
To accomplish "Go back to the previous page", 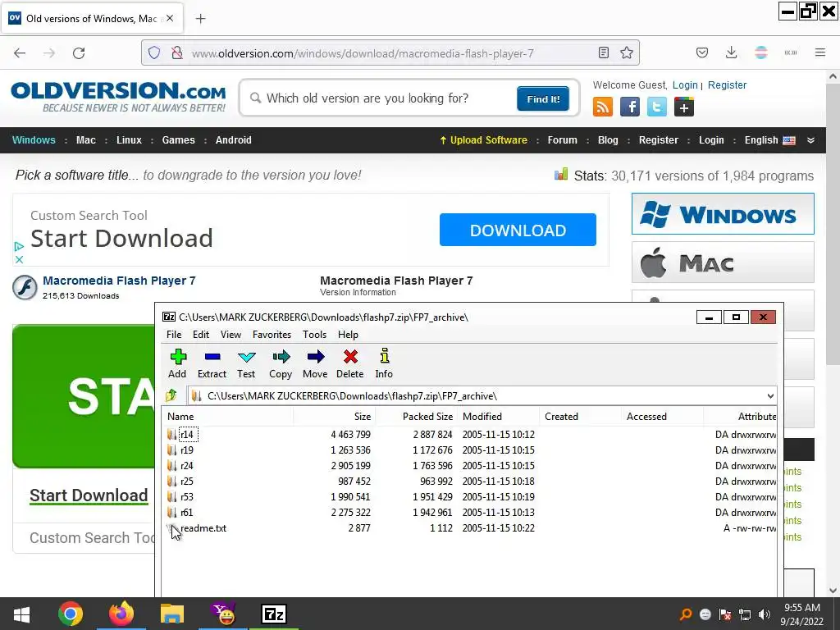I will [x=20, y=52].
